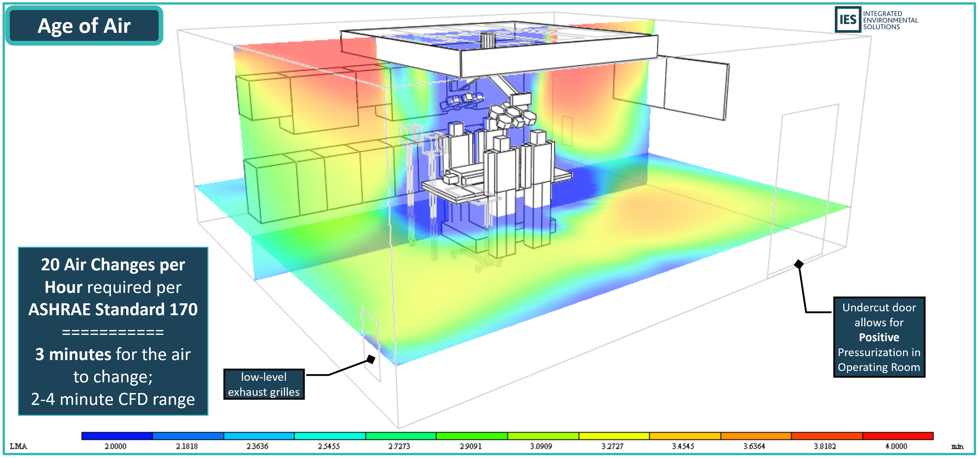Click the black diamond marker at exhaust grille

coord(371,359)
